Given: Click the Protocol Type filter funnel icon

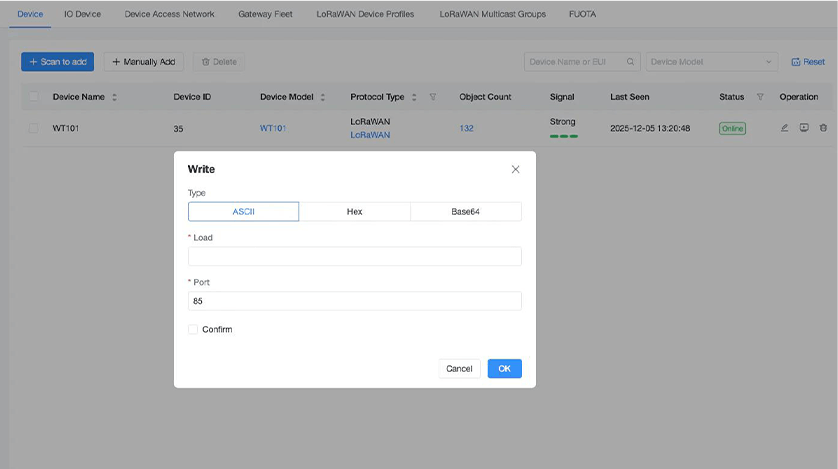Looking at the screenshot, I should [x=433, y=97].
